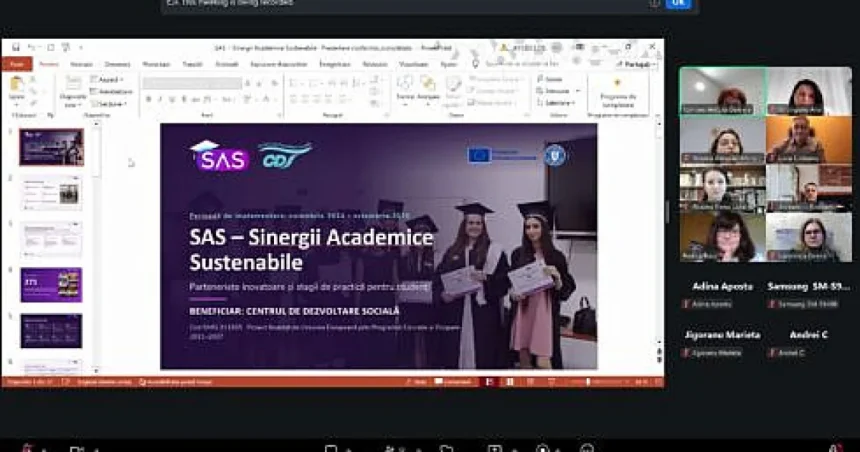Open the Înlocuire replace dropdown

point(557,91)
